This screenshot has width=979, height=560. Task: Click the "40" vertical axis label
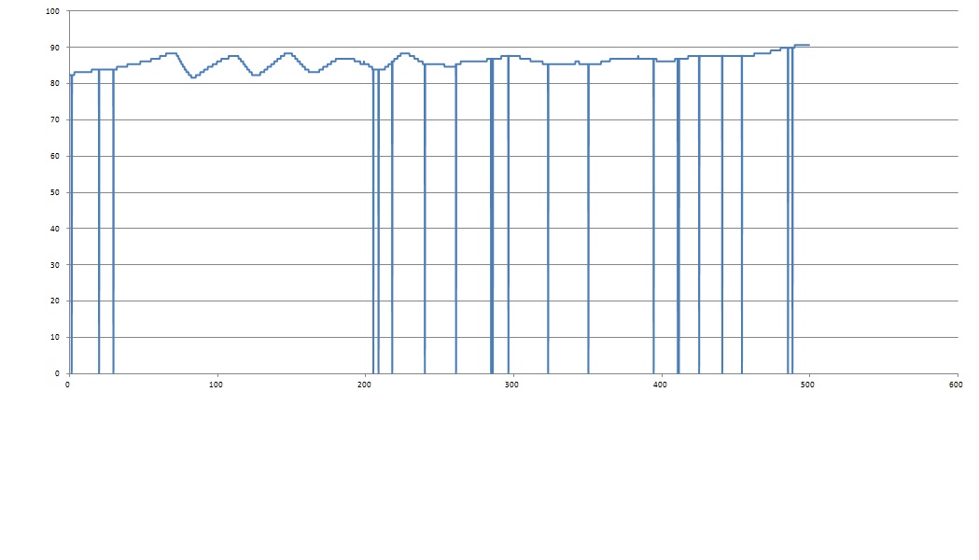point(53,229)
